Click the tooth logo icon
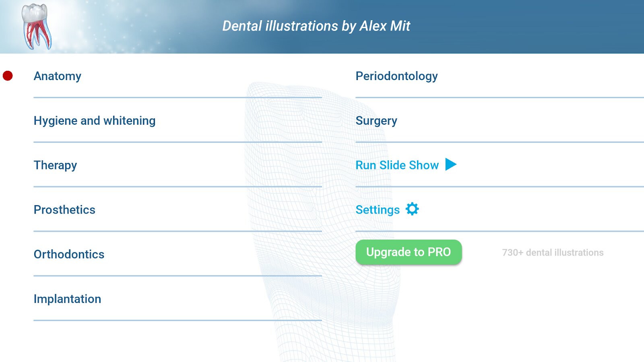 click(x=37, y=27)
